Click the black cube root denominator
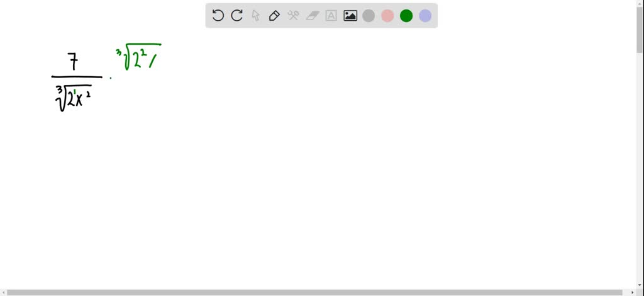This screenshot has width=644, height=296. click(74, 98)
